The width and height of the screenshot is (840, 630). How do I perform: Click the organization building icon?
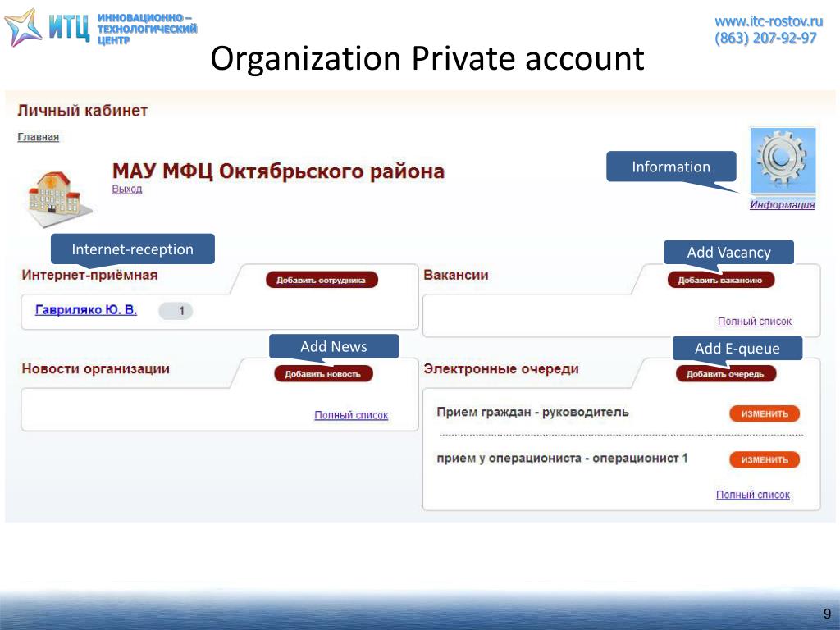click(58, 199)
